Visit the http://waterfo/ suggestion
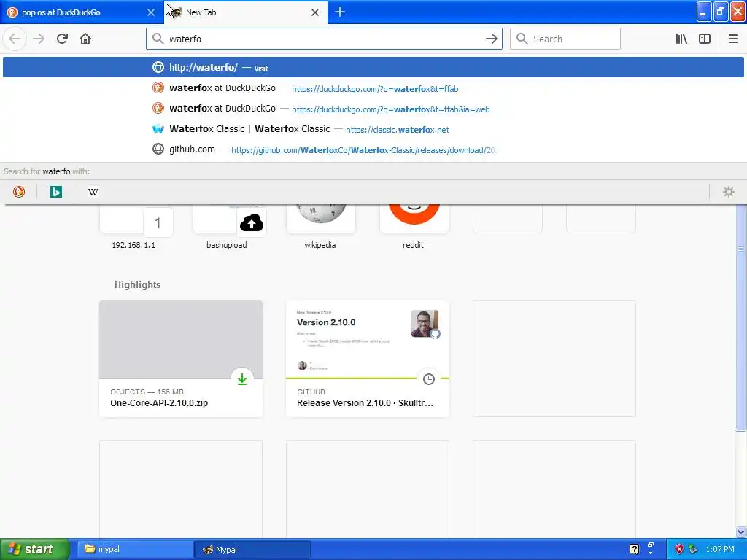The image size is (747, 560). point(373,67)
